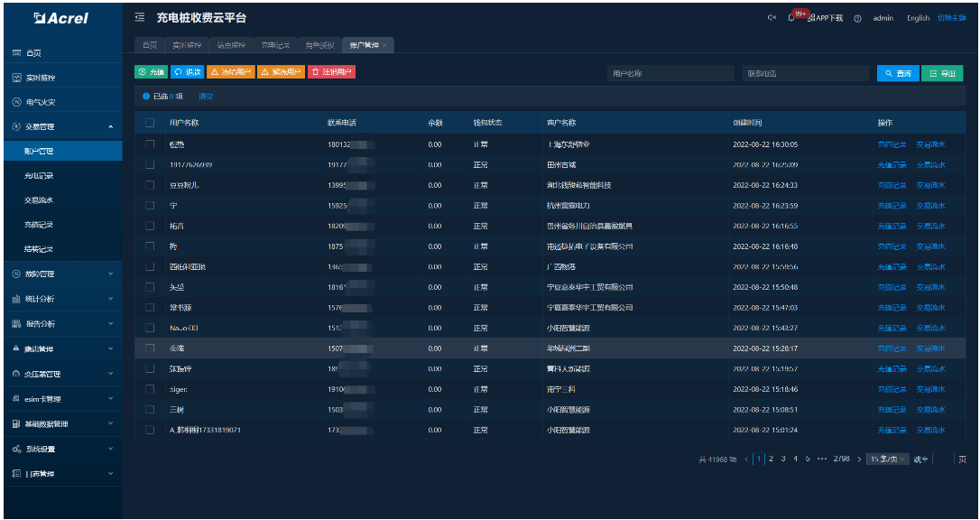Screen dimensions: 980x520
Task: Switch to the 角色授权 tab
Action: click(x=320, y=45)
